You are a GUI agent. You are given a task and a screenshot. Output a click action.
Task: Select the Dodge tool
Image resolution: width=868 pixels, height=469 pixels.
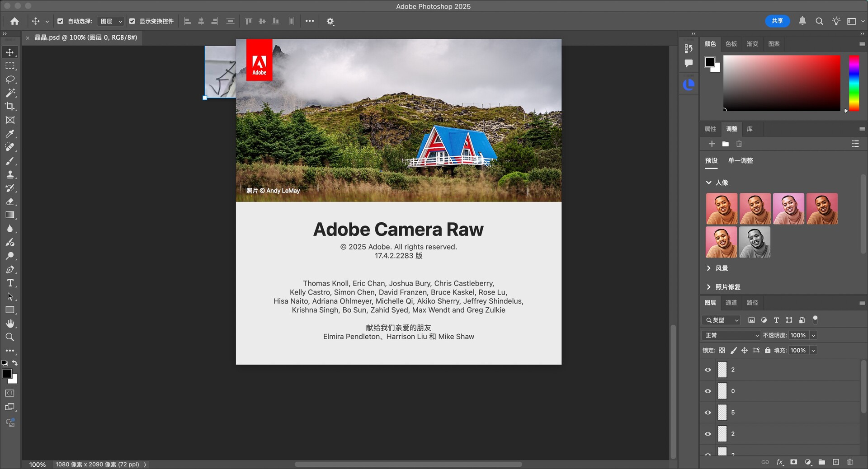(10, 256)
